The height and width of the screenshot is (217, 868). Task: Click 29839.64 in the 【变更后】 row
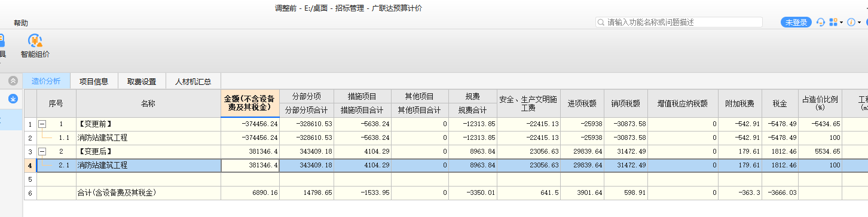(582, 152)
